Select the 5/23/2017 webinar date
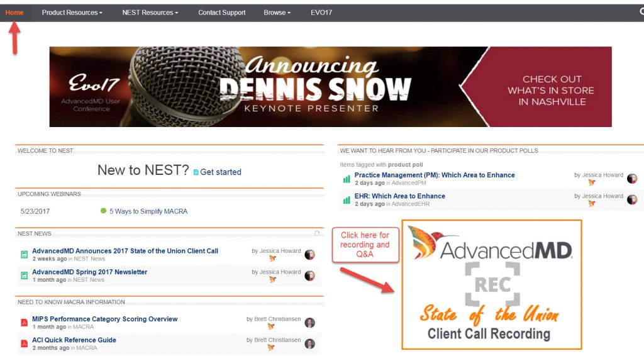This screenshot has height=356, width=644. pos(35,211)
